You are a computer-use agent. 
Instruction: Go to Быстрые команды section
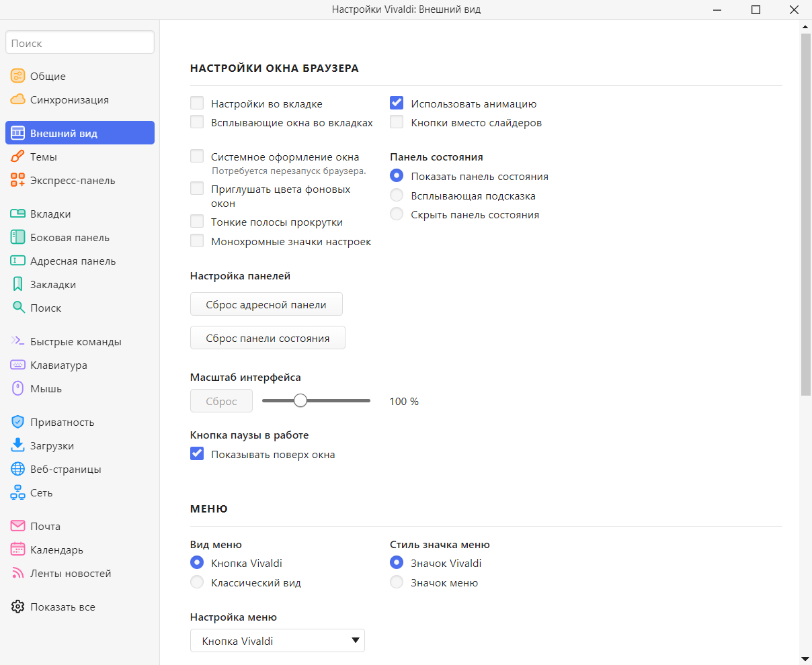click(80, 341)
